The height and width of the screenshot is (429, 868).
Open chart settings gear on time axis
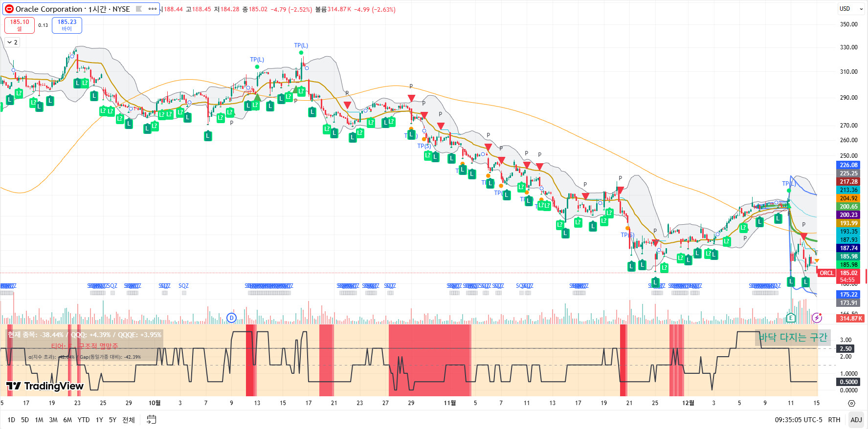851,403
